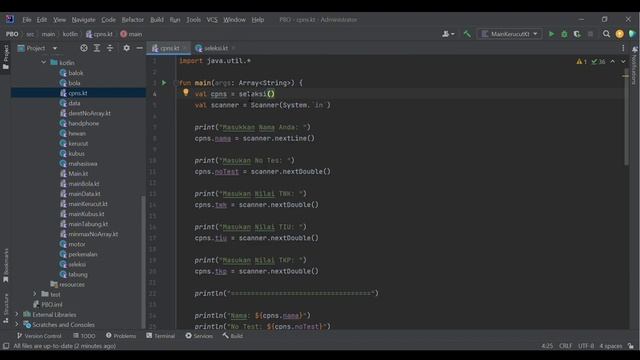This screenshot has width=640, height=360.
Task: Expand all in the Project tree
Action: pyautogui.click(x=97, y=48)
